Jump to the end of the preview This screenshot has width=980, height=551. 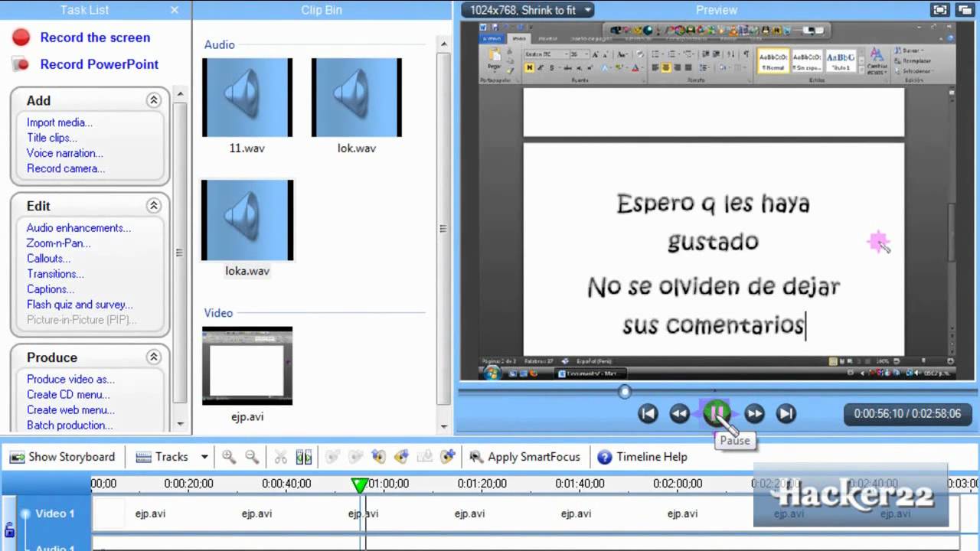[786, 414]
